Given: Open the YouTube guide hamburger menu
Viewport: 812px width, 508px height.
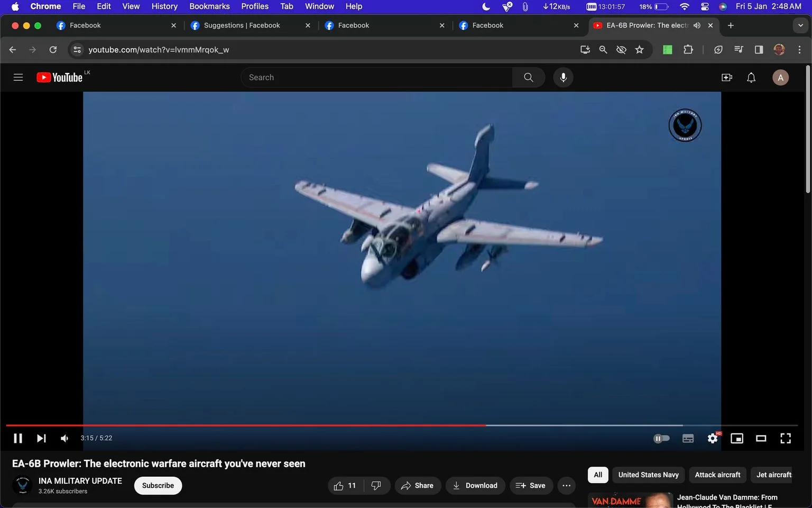Looking at the screenshot, I should click(x=18, y=77).
